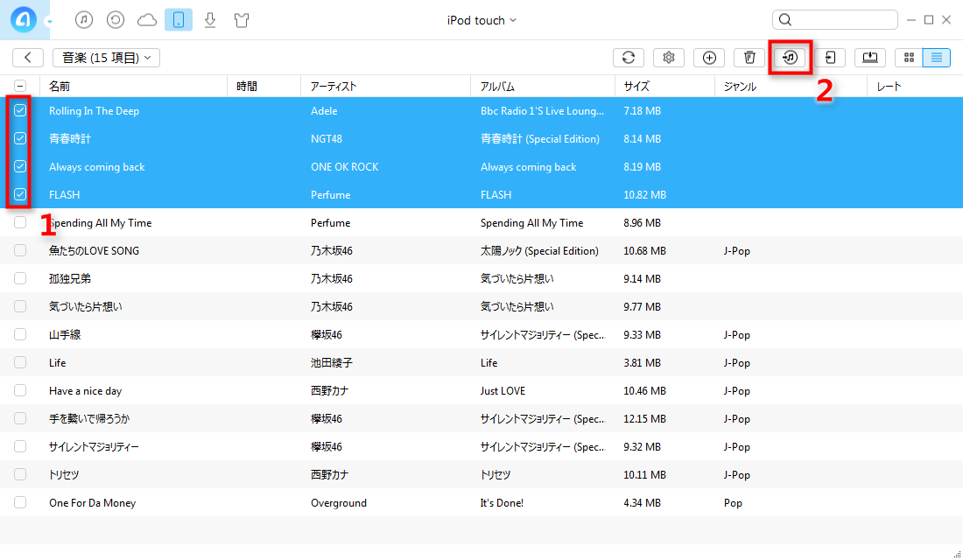Sort by 時間 column header
This screenshot has width=963, height=560.
point(264,87)
